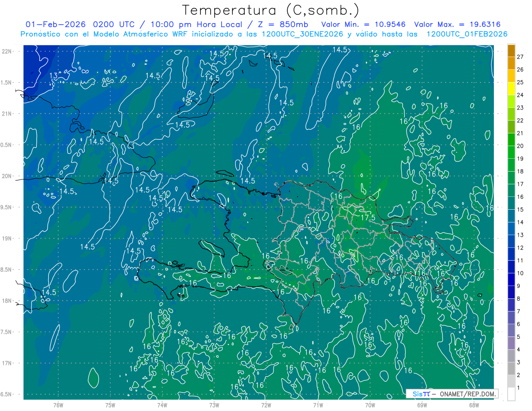Click the latitude label "18N"
Image resolution: width=532 pixels, height=411 pixels.
point(6,301)
